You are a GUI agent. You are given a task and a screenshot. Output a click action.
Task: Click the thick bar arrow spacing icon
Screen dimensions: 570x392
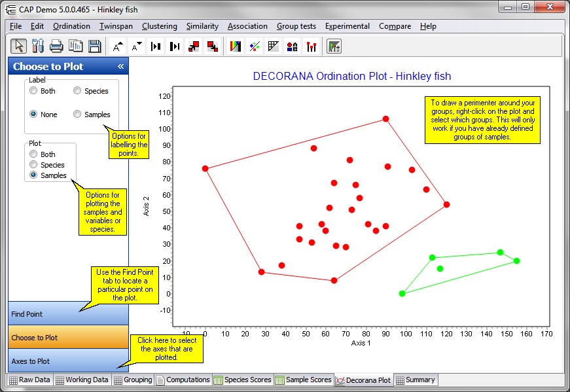175,46
